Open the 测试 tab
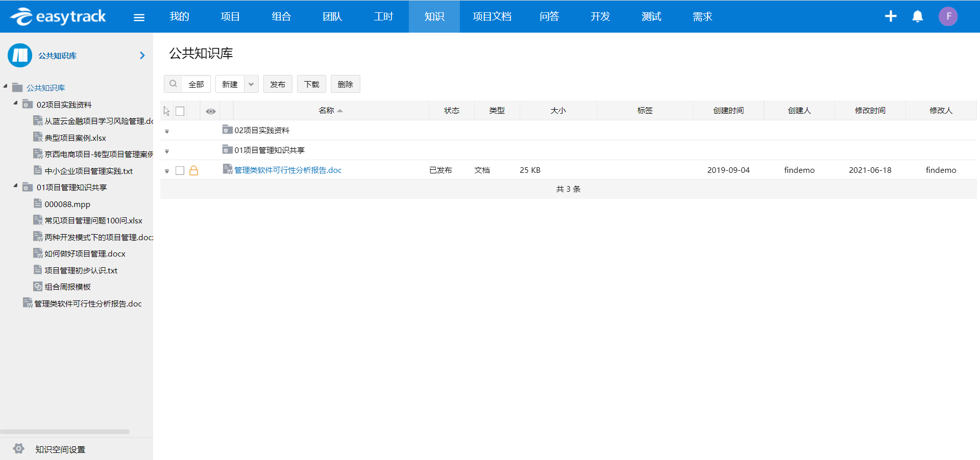This screenshot has height=460, width=980. (x=651, y=16)
